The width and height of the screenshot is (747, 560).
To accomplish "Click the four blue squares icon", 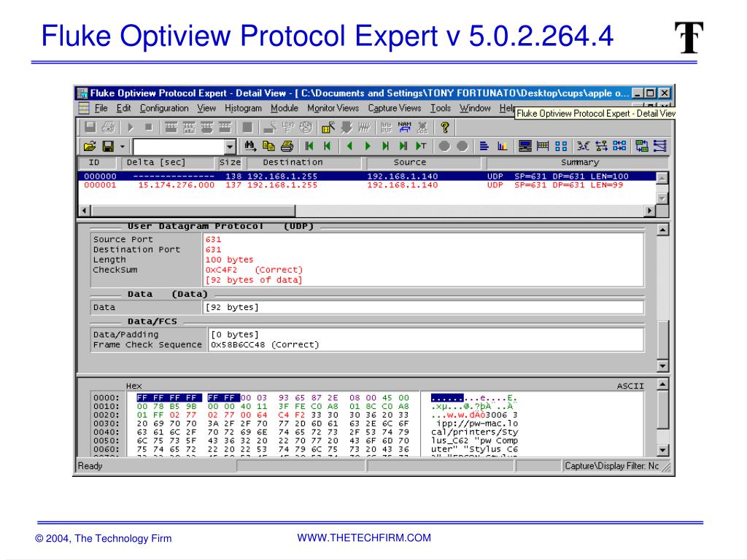I will [561, 146].
